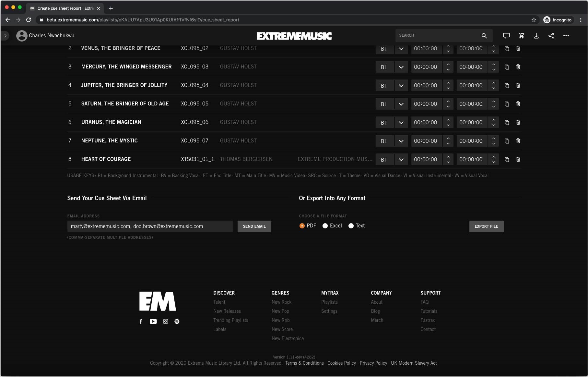Click the Send Email button
This screenshot has height=377, width=588.
(x=254, y=226)
